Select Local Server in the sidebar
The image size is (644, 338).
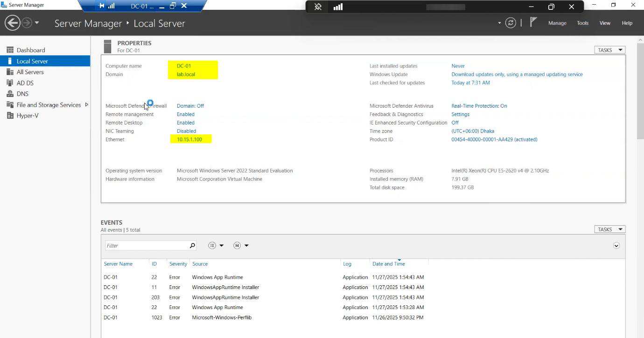click(x=45, y=61)
